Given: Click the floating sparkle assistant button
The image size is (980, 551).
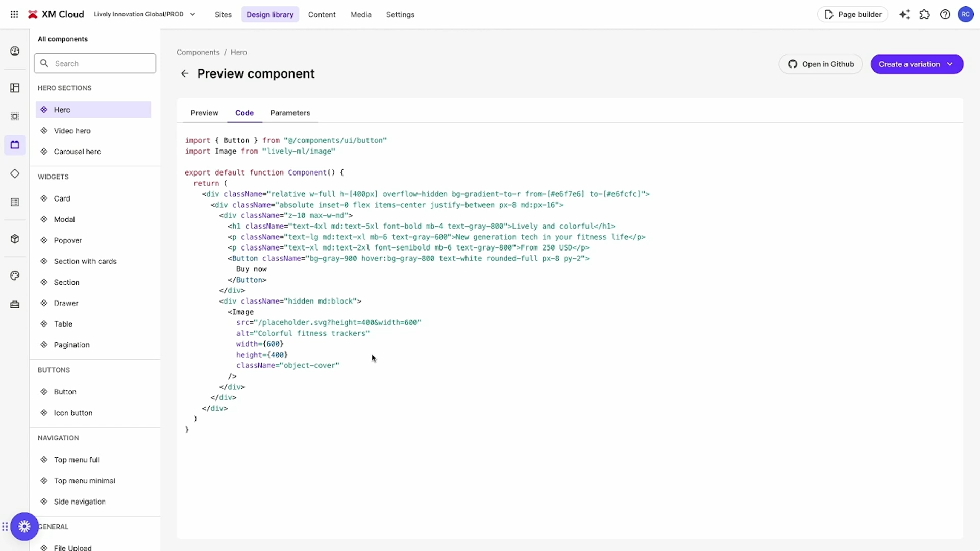Looking at the screenshot, I should (24, 526).
